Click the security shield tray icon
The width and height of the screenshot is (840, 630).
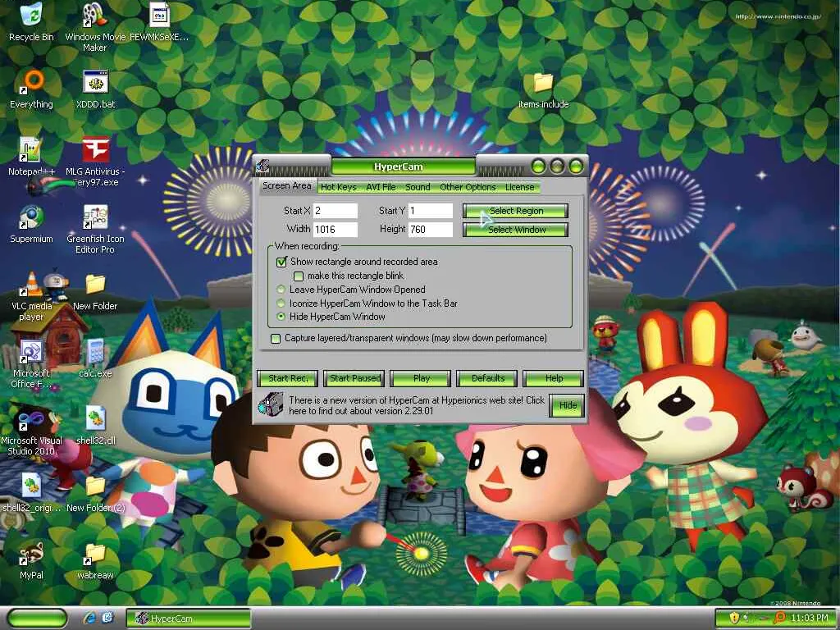point(734,619)
